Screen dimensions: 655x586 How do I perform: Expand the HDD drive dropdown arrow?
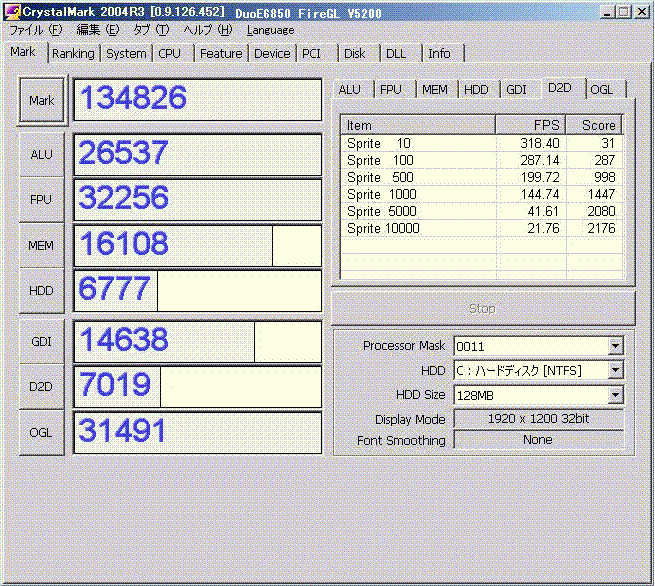[615, 370]
